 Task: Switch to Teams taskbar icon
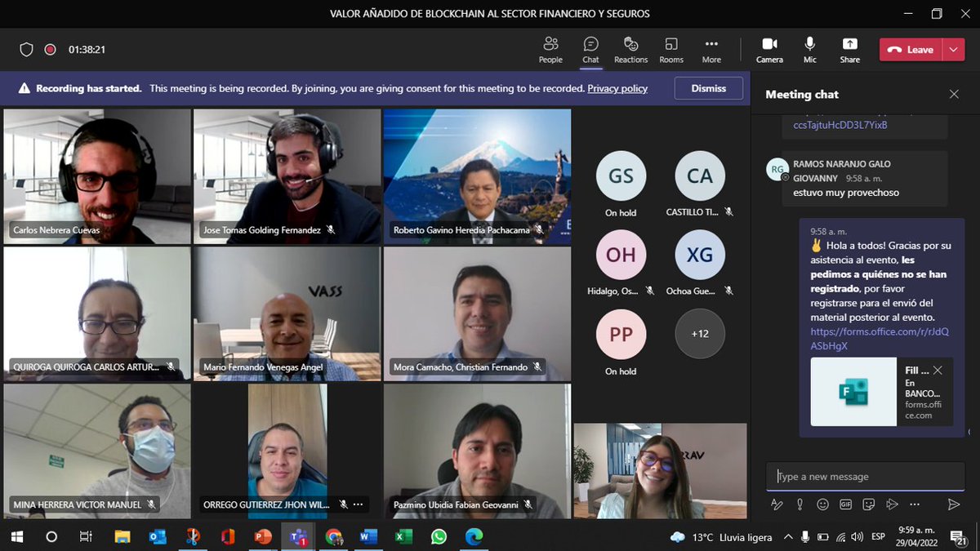click(298, 536)
